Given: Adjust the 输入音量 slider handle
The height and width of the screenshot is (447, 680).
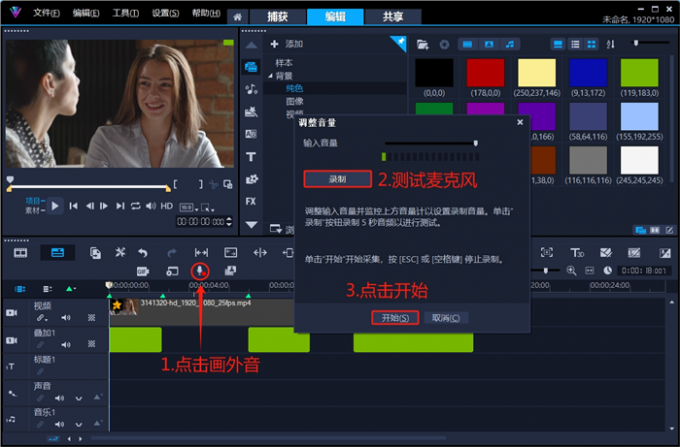Looking at the screenshot, I should tap(476, 143).
